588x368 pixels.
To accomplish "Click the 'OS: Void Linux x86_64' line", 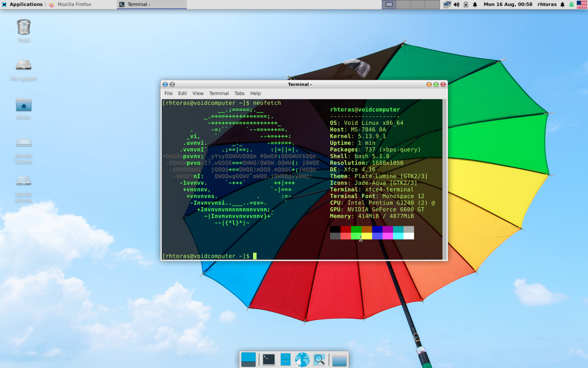I will [366, 123].
